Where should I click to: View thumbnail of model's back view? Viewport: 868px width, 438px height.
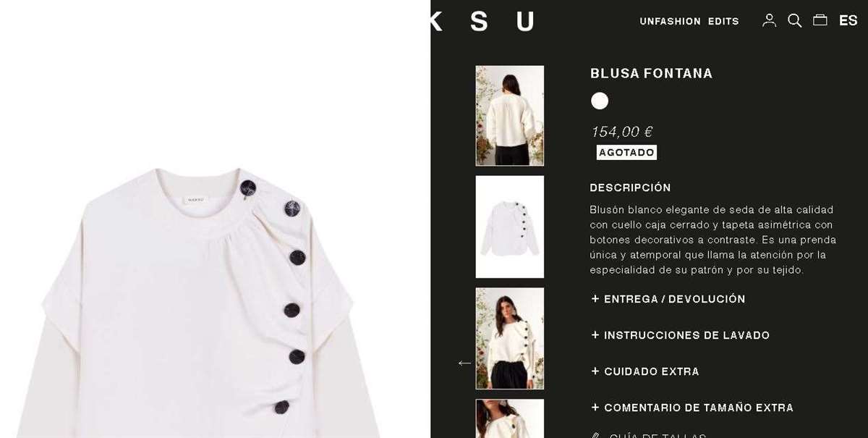[510, 116]
